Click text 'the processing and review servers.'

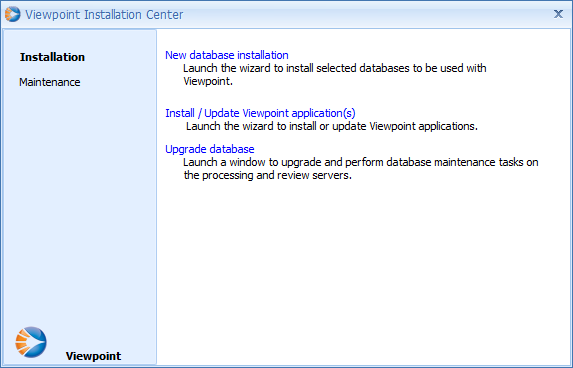click(267, 175)
